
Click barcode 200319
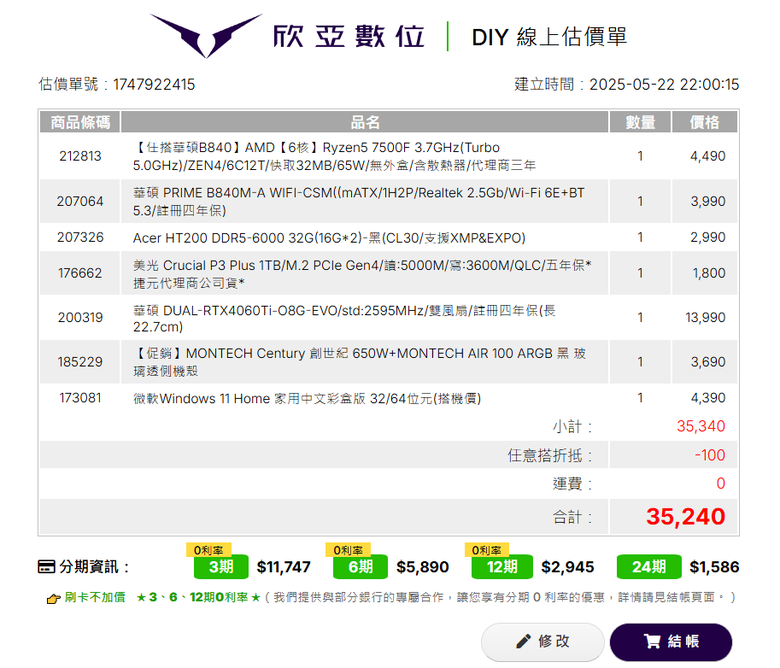click(x=80, y=317)
